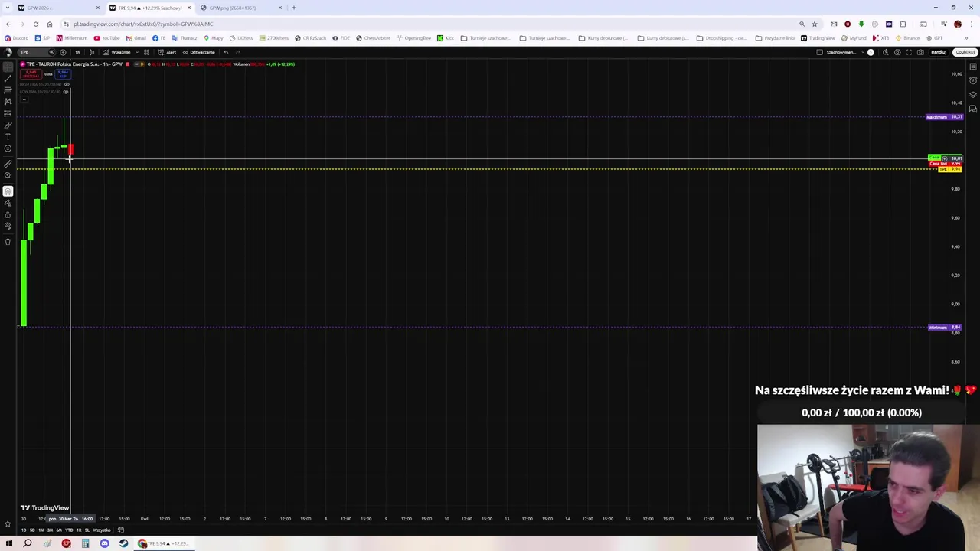Viewport: 980px width, 551px height.
Task: Select the YTD date range
Action: point(69,530)
